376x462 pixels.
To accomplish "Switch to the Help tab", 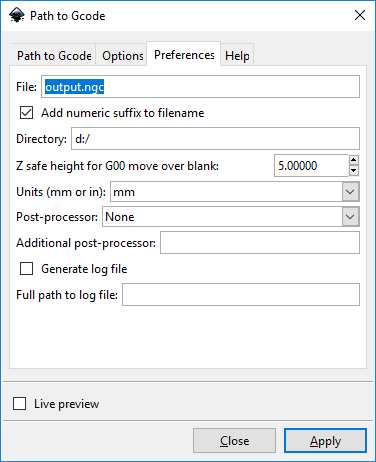I will pyautogui.click(x=237, y=56).
